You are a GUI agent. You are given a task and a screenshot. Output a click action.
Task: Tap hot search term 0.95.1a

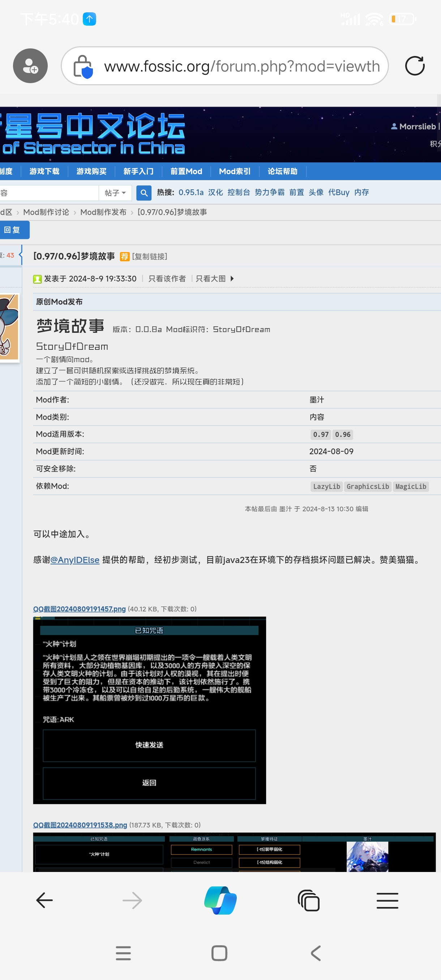(x=191, y=193)
